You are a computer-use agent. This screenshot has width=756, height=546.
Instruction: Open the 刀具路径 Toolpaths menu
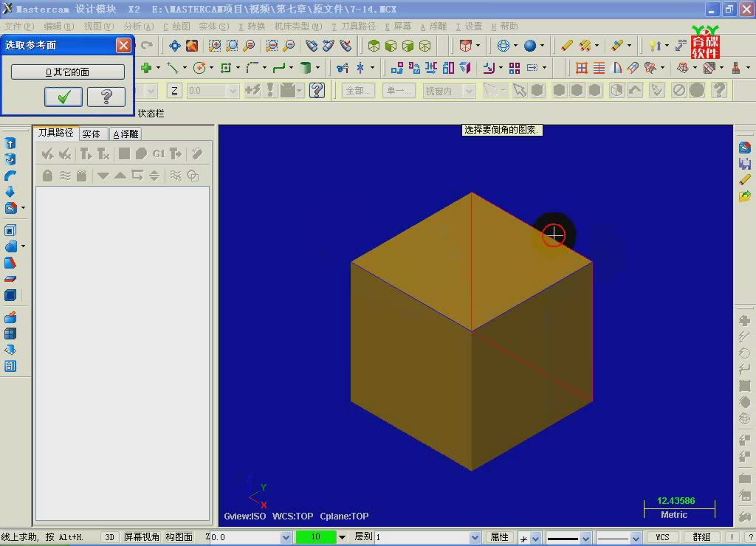tap(354, 27)
